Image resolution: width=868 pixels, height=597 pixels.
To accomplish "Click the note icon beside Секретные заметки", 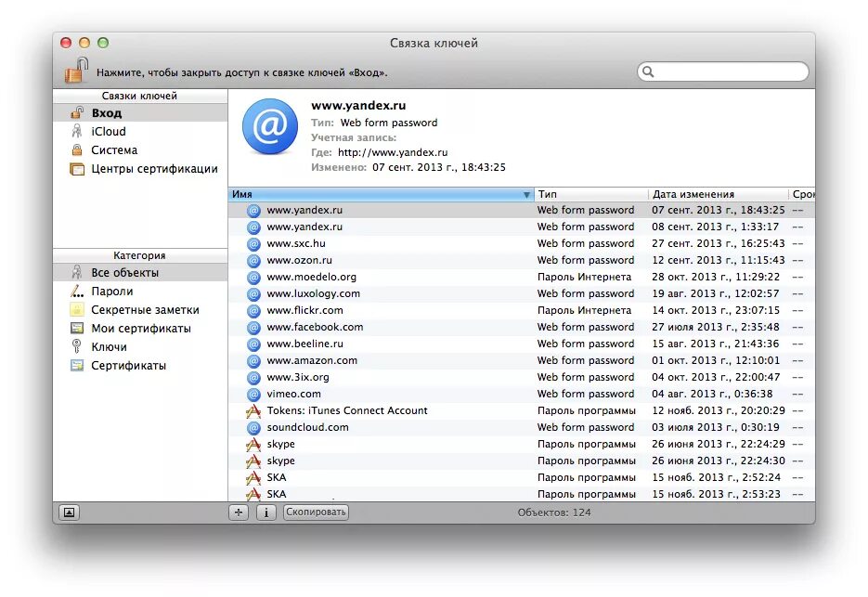I will tap(77, 309).
